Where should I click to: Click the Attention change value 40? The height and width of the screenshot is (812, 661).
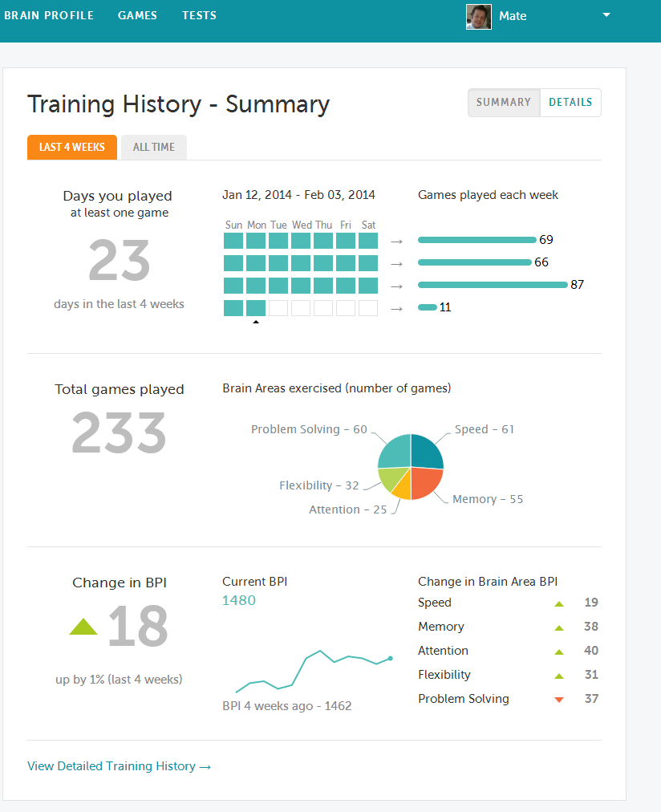[591, 651]
